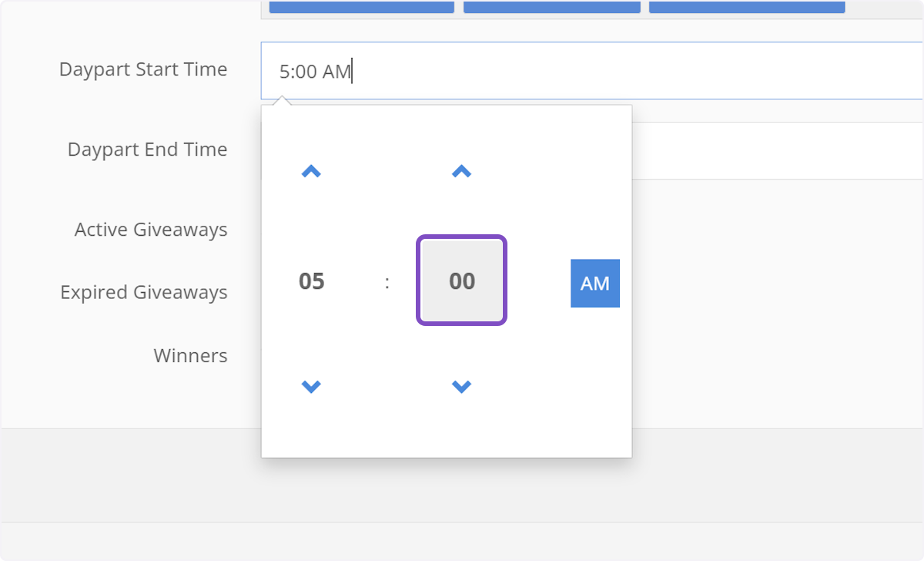Select the Expired Giveaways label
This screenshot has height=561, width=924.
(x=144, y=293)
